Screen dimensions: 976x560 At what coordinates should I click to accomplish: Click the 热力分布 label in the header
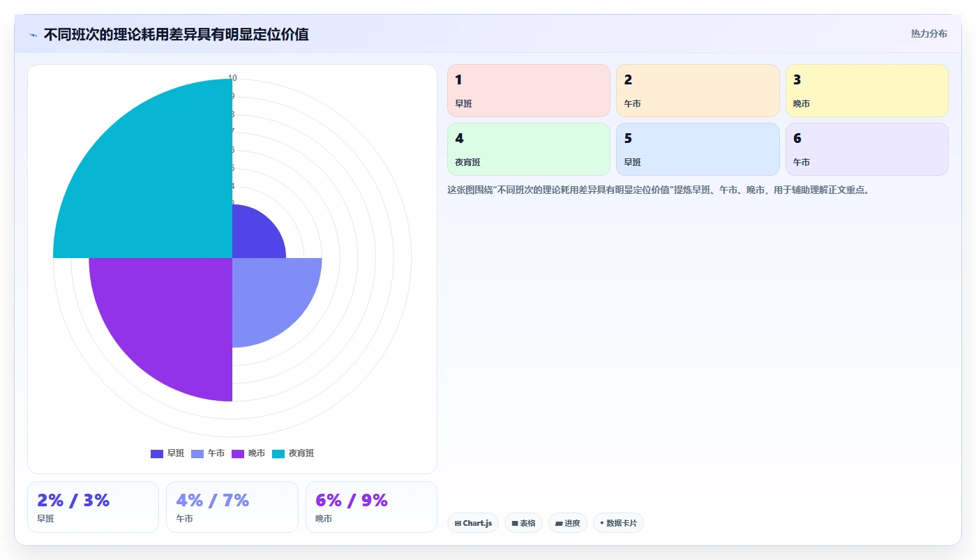click(x=929, y=33)
